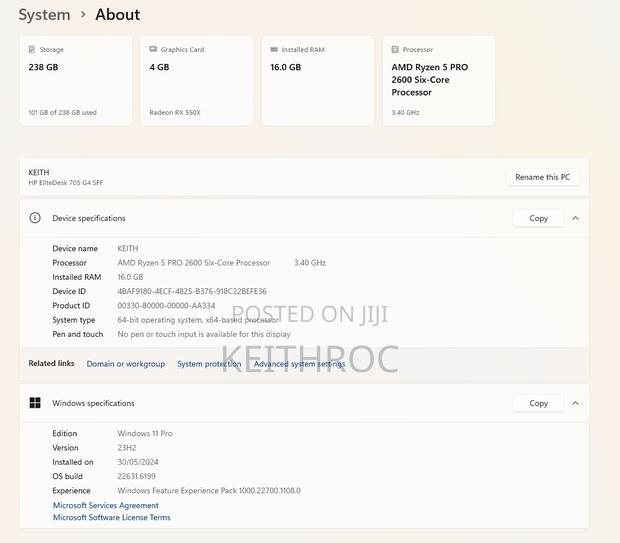
Task: Select Product ID 00330-80000-00000-AA334
Action: click(166, 305)
